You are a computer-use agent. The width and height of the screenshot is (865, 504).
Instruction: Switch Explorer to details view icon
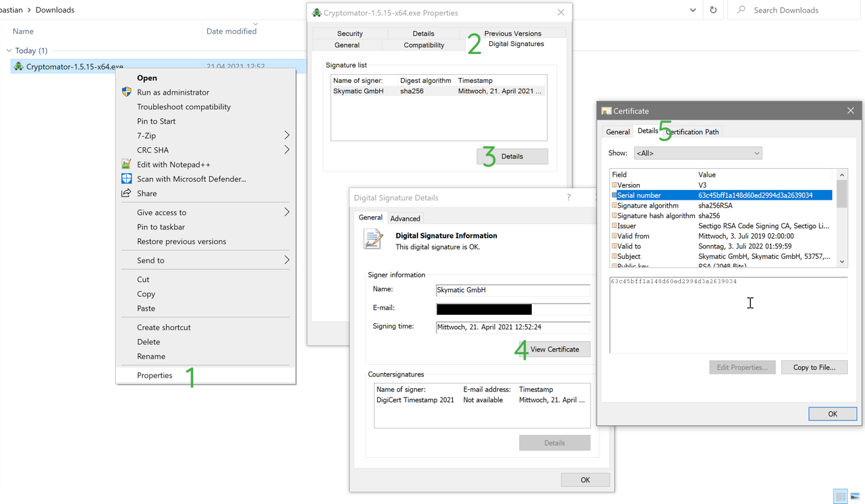pyautogui.click(x=841, y=496)
